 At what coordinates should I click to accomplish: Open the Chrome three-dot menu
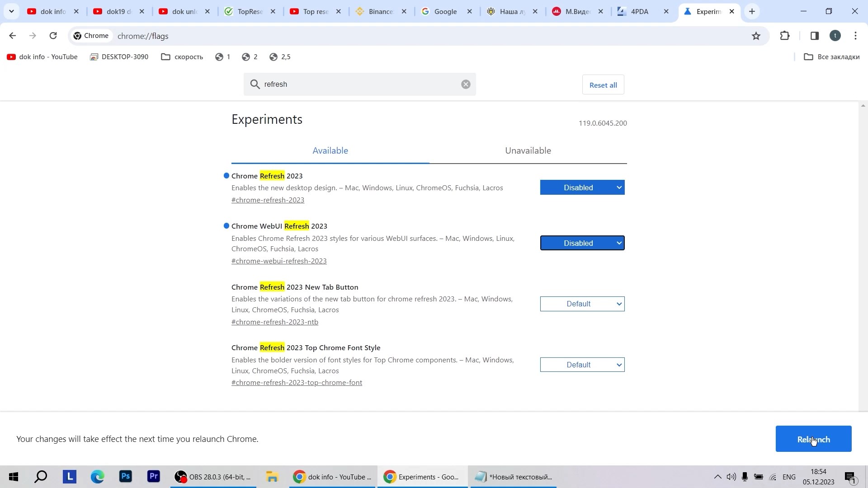point(855,36)
